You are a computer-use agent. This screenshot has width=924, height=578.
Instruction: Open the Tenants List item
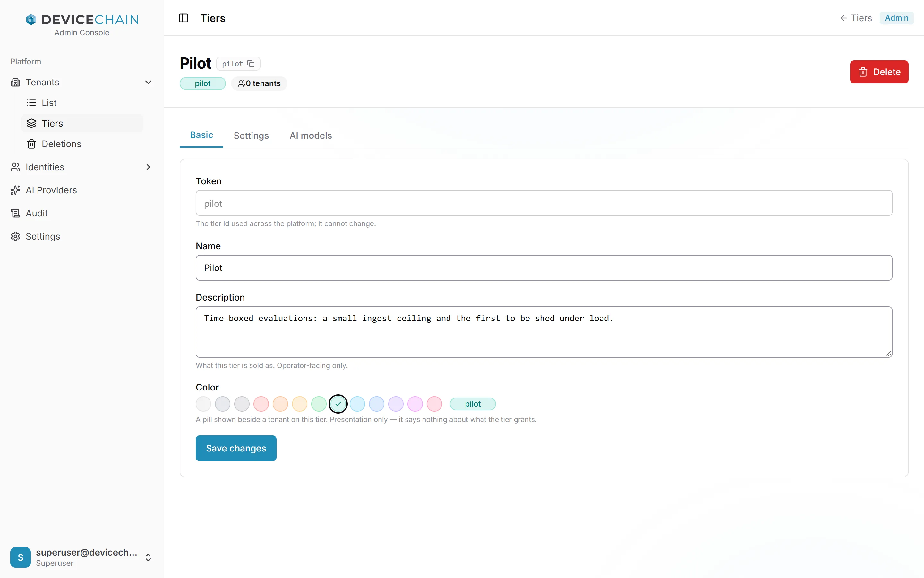point(82,103)
